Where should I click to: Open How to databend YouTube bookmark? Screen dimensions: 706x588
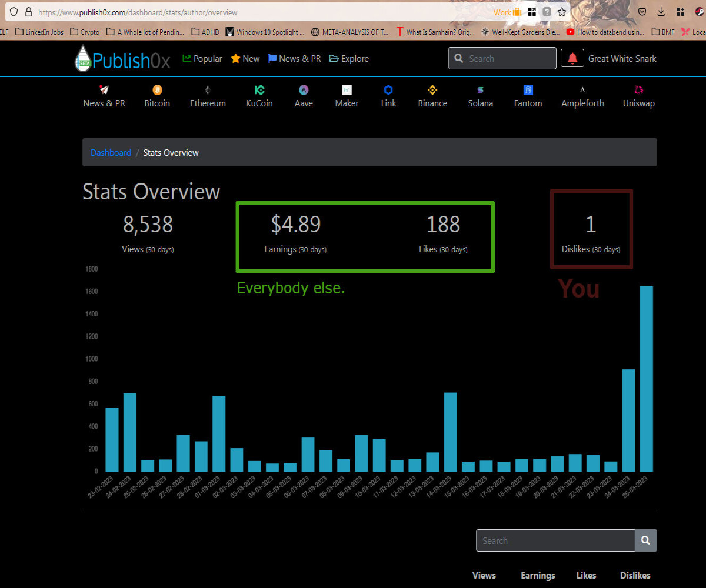(605, 32)
